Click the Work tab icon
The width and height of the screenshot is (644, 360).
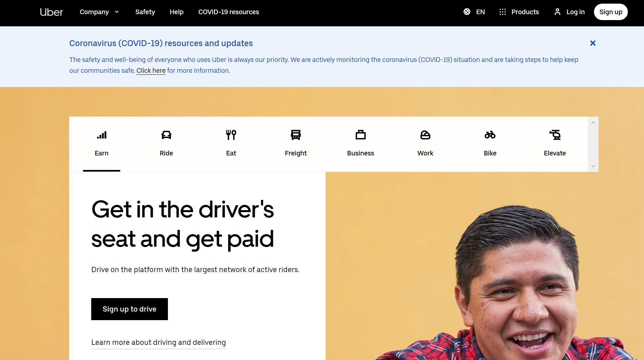tap(425, 135)
